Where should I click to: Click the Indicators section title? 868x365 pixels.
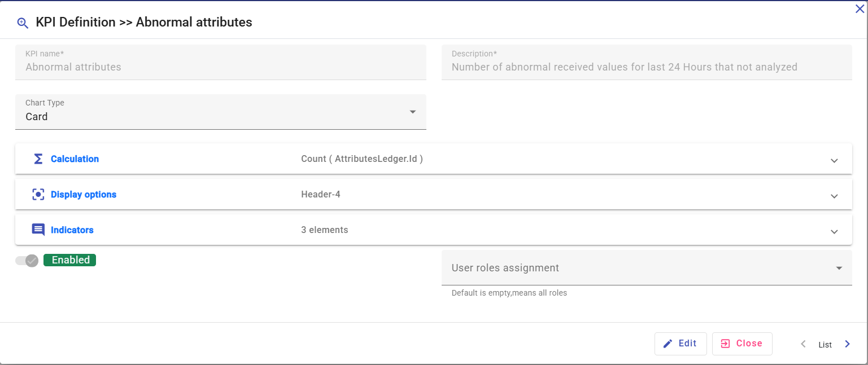[72, 230]
